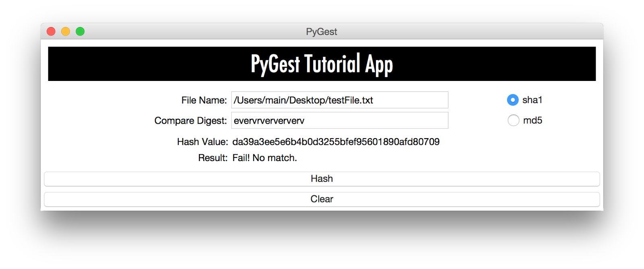The width and height of the screenshot is (644, 269).
Task: Click the Compare Digest label
Action: (191, 121)
